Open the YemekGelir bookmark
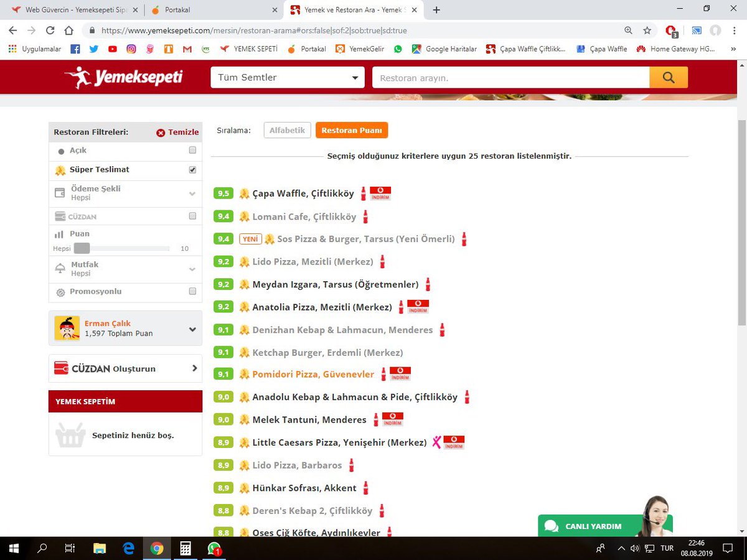The image size is (747, 560). point(360,49)
